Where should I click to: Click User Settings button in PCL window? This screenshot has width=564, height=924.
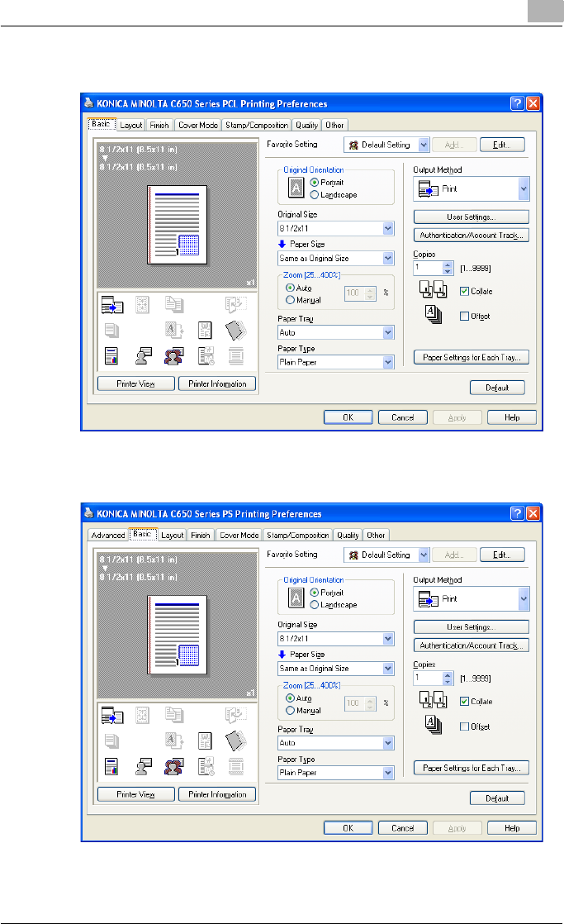(x=471, y=217)
